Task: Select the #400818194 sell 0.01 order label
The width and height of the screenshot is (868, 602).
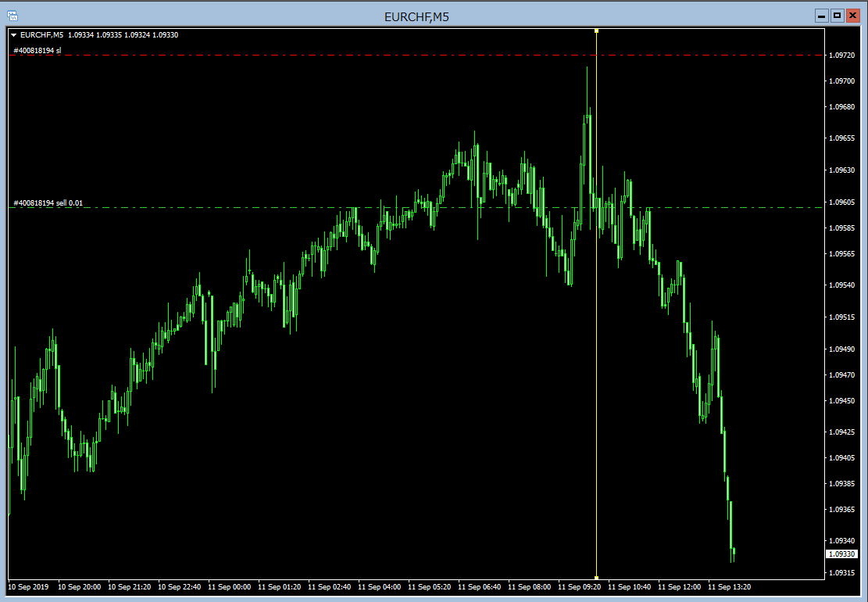Action: tap(48, 203)
